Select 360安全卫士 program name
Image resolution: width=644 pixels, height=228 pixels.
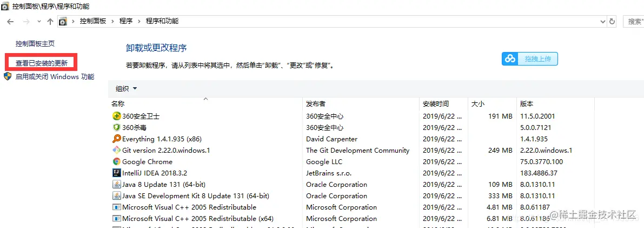tap(141, 116)
